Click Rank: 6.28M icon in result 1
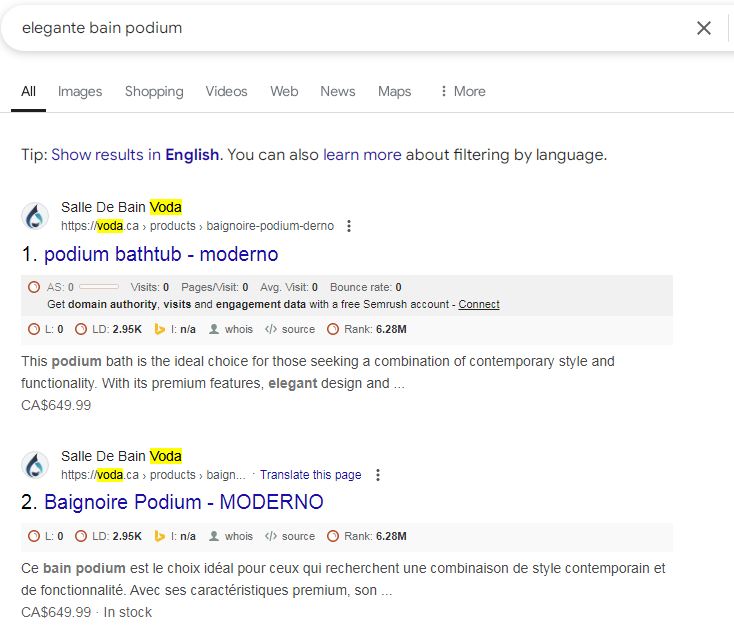 pos(333,329)
